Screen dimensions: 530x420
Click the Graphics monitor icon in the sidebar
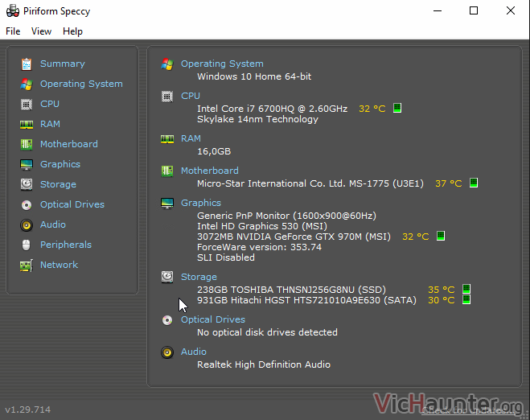coord(27,165)
